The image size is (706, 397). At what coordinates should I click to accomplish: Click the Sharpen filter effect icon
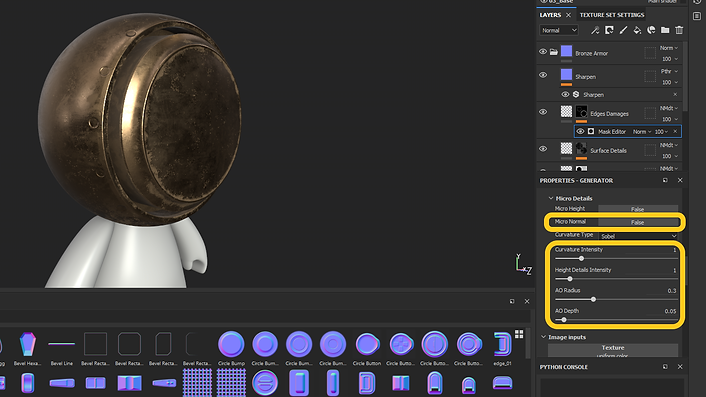pyautogui.click(x=576, y=95)
